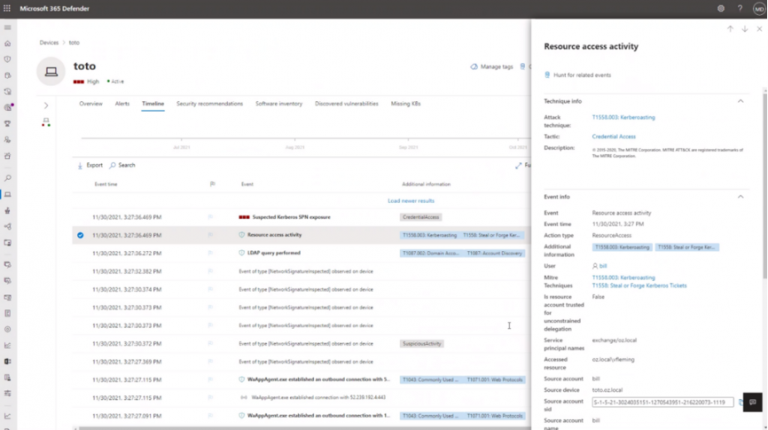Click the Export icon above timeline
The height and width of the screenshot is (430, 768).
tap(81, 165)
